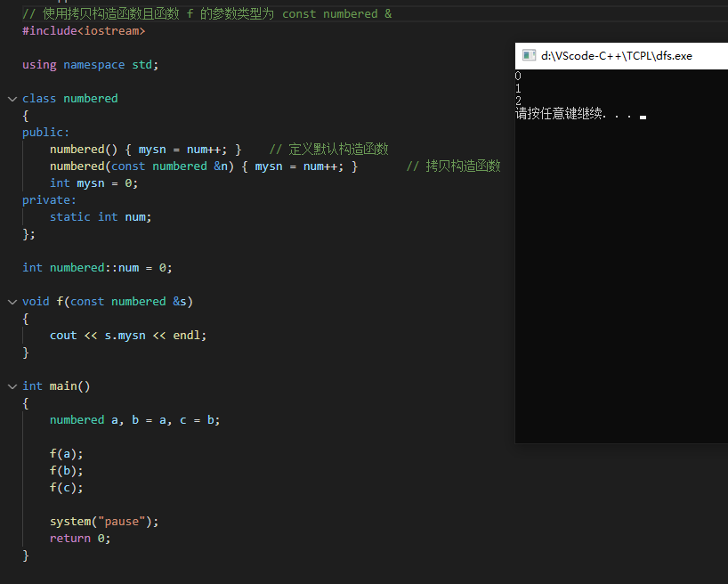Click the top comment line about const numbered &
This screenshot has height=584, width=728.
(x=207, y=14)
